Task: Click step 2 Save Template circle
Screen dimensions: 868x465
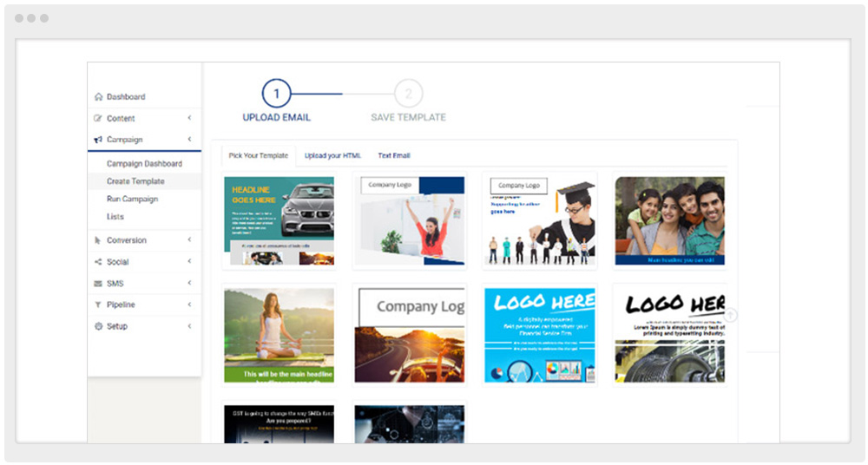Action: (x=409, y=94)
